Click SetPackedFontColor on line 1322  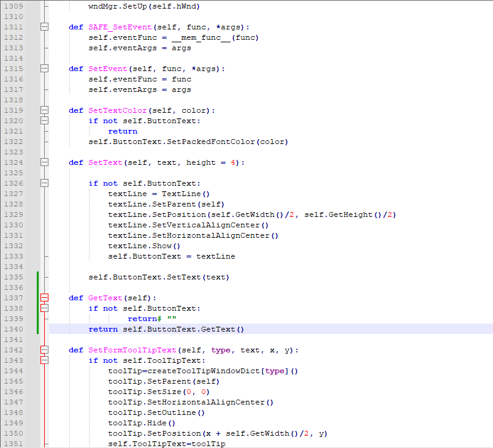211,142
